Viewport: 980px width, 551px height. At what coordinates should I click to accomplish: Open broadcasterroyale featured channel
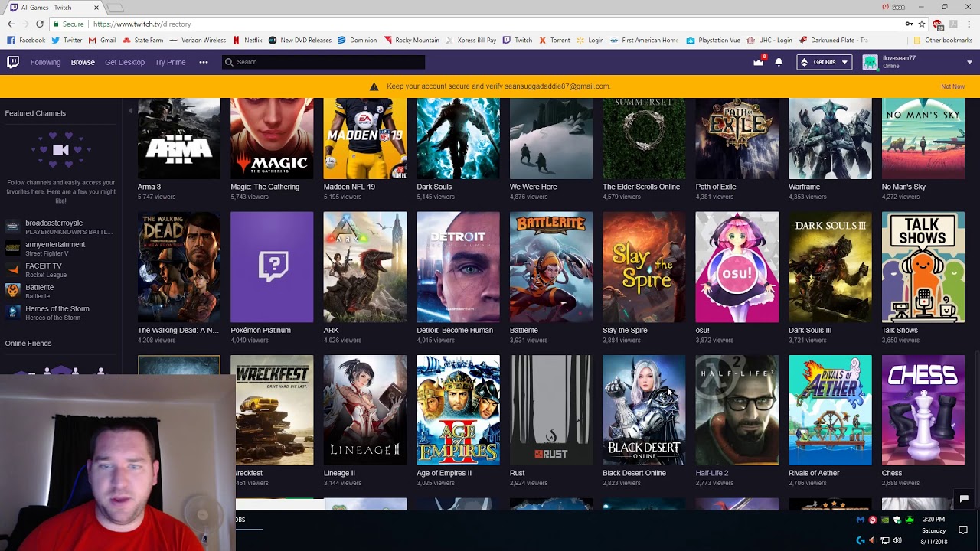pos(61,227)
